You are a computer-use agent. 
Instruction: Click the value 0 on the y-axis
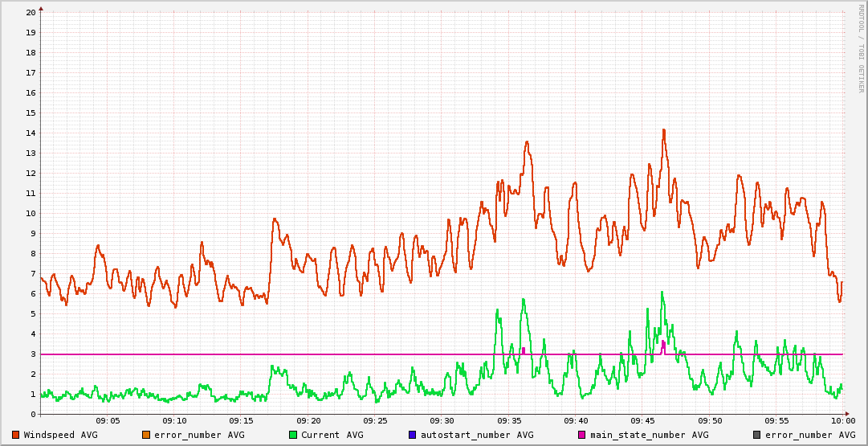[33, 415]
